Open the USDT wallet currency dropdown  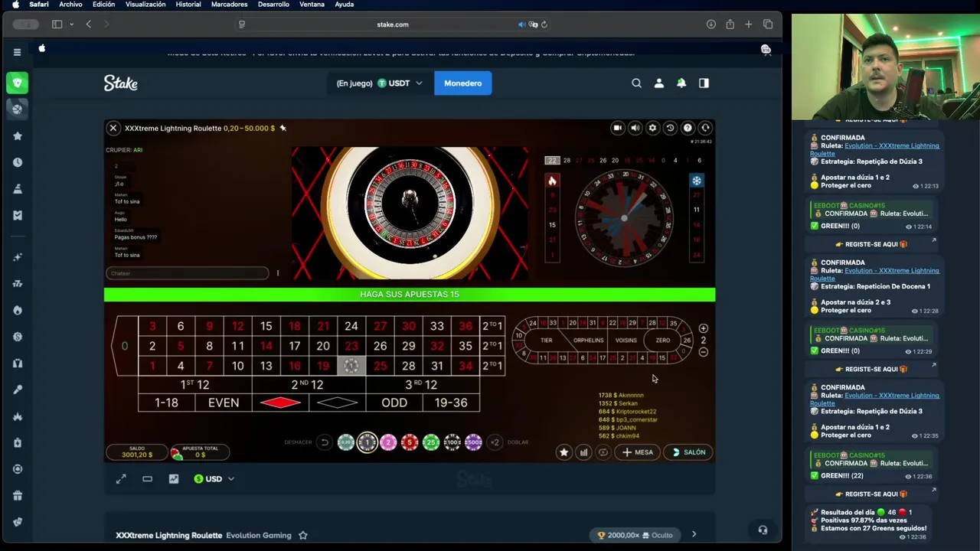coord(380,83)
